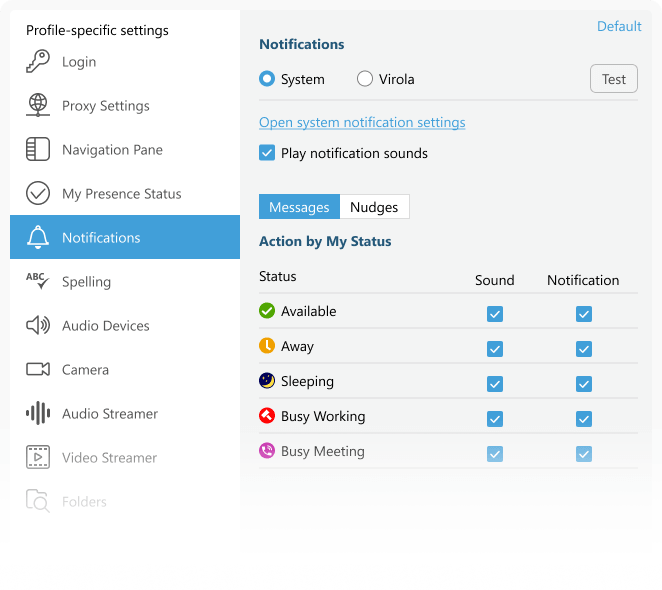Click the Video Streamer play icon

[38, 457]
